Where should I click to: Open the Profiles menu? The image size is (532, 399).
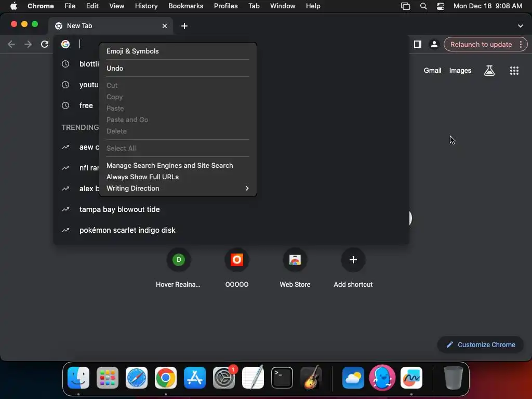click(225, 6)
